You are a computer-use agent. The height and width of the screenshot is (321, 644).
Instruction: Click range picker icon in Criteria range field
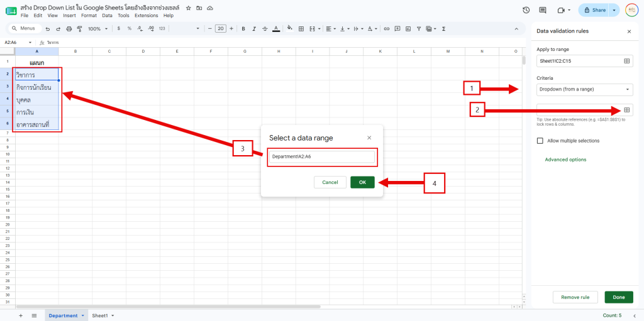click(x=627, y=110)
